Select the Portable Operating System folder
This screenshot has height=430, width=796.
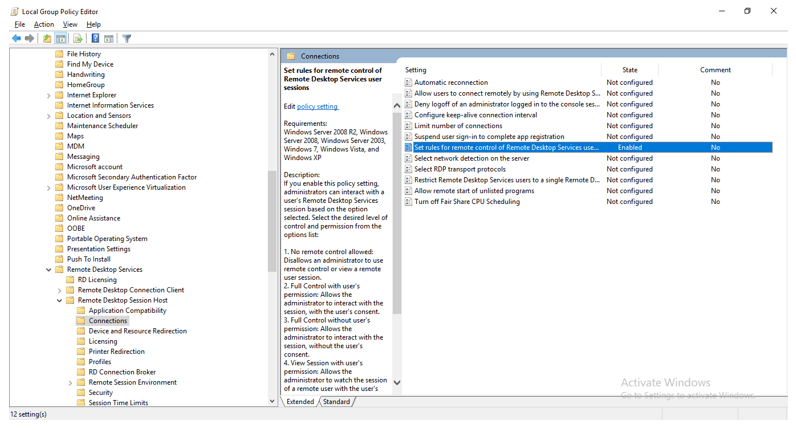(x=107, y=239)
